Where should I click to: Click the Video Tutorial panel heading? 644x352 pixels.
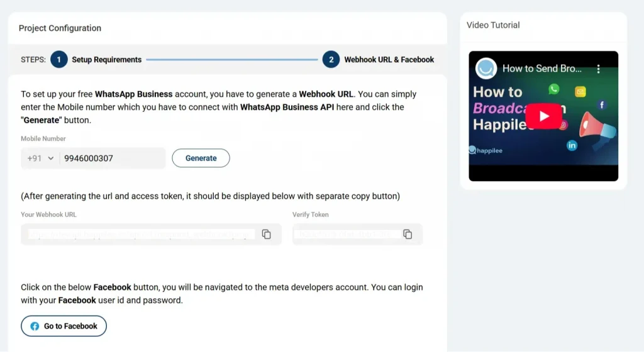pyautogui.click(x=493, y=25)
